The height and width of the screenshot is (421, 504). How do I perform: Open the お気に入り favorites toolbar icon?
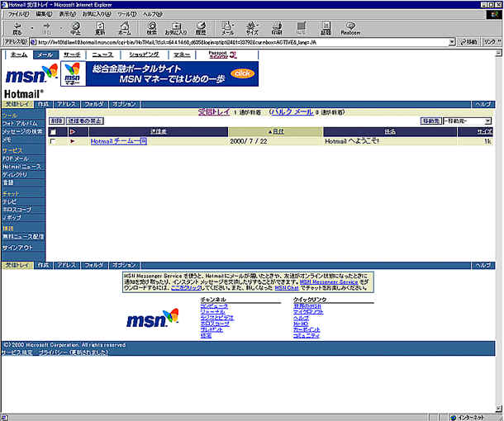(176, 28)
